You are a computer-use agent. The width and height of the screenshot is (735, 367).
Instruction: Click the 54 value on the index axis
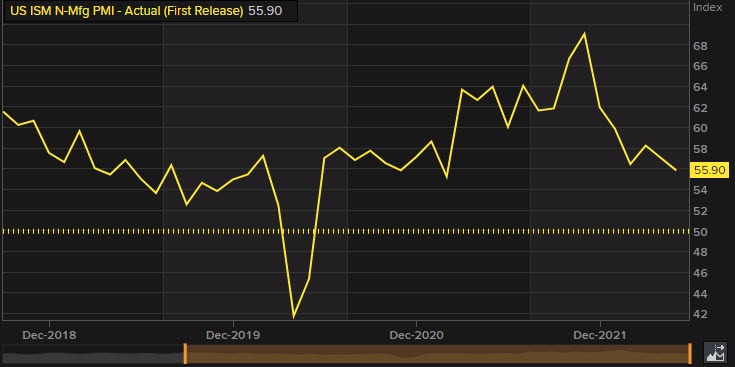click(x=701, y=190)
